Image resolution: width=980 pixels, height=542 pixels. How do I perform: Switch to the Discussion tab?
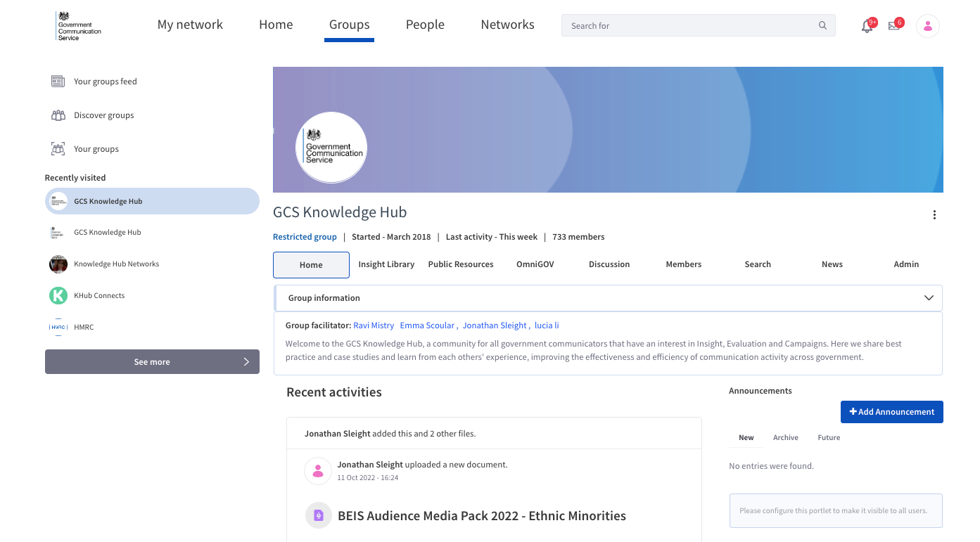coord(609,264)
